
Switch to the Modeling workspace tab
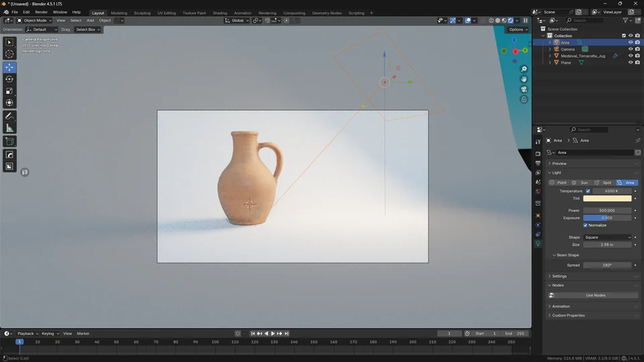click(119, 13)
